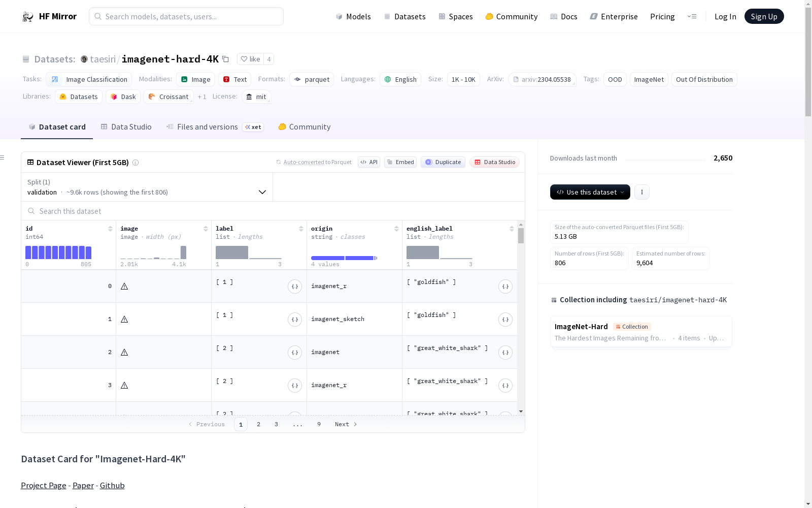Expand JSON for english_label in row 2
Screen dimensions: 812x508
click(x=505, y=353)
